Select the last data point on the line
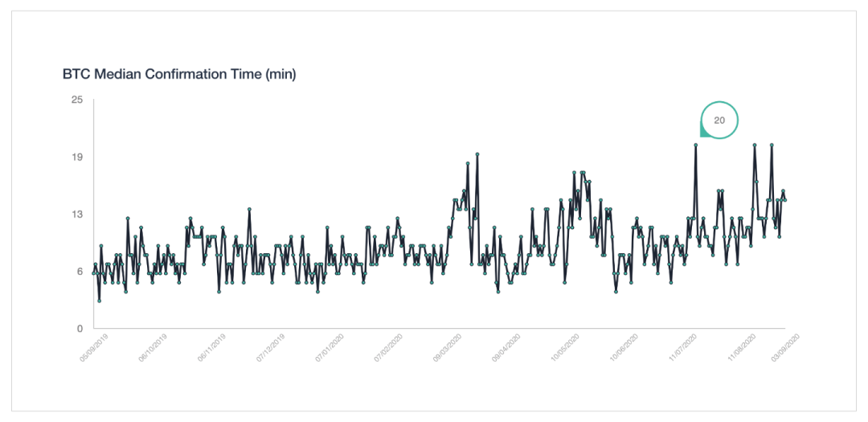This screenshot has height=422, width=868. click(785, 200)
